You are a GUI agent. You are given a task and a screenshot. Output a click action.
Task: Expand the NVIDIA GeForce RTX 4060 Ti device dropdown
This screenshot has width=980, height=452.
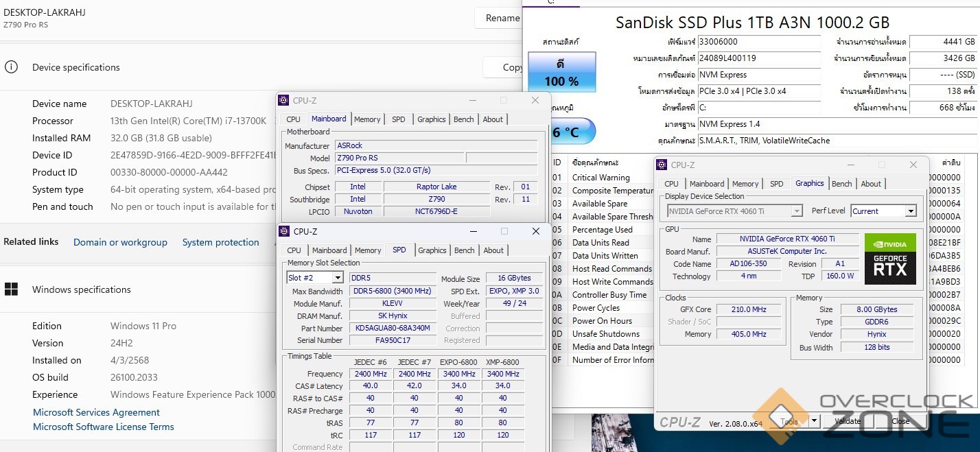(x=796, y=211)
